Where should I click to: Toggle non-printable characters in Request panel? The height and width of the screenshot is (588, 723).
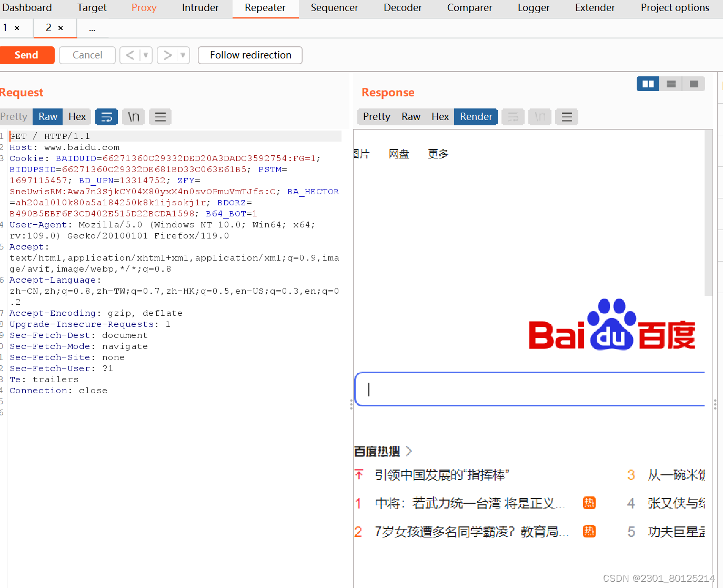tap(134, 116)
